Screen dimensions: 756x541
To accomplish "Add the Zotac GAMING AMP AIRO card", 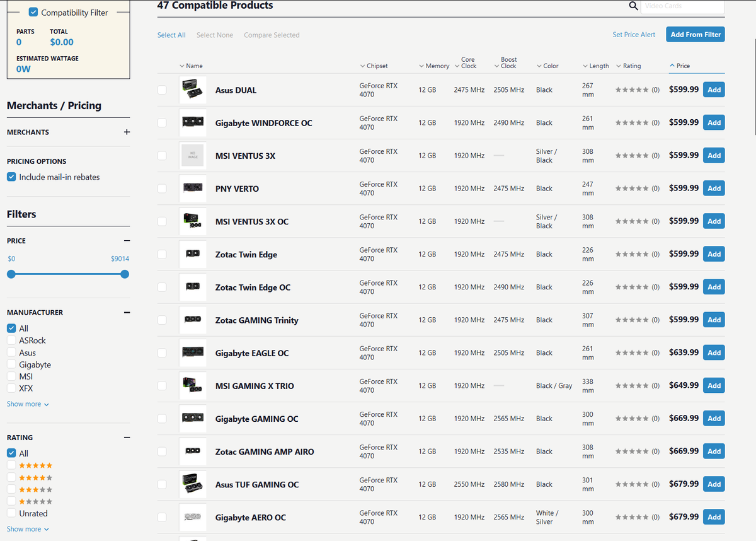I will (714, 451).
